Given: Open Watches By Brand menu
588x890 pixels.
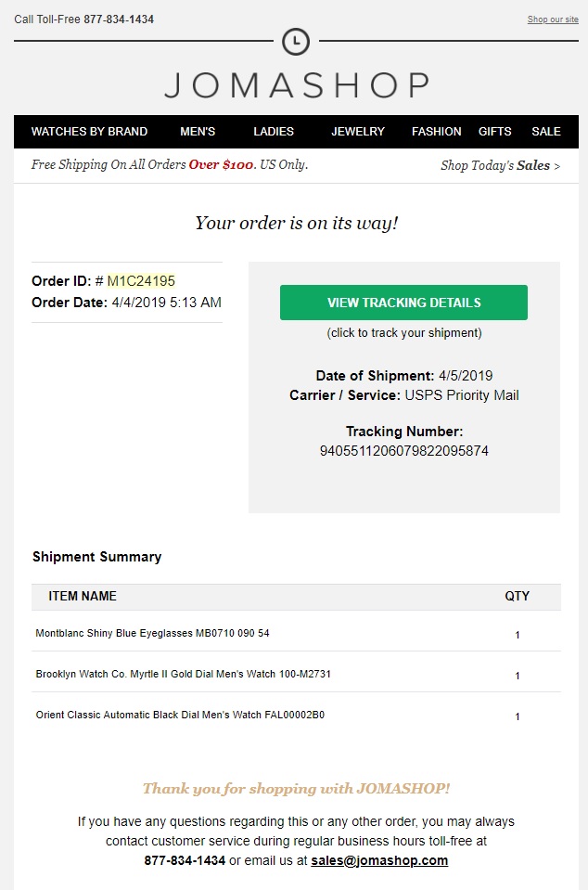Looking at the screenshot, I should coord(89,132).
